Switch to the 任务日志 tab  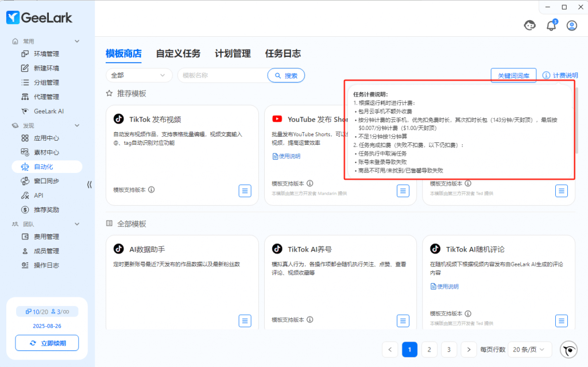click(283, 53)
